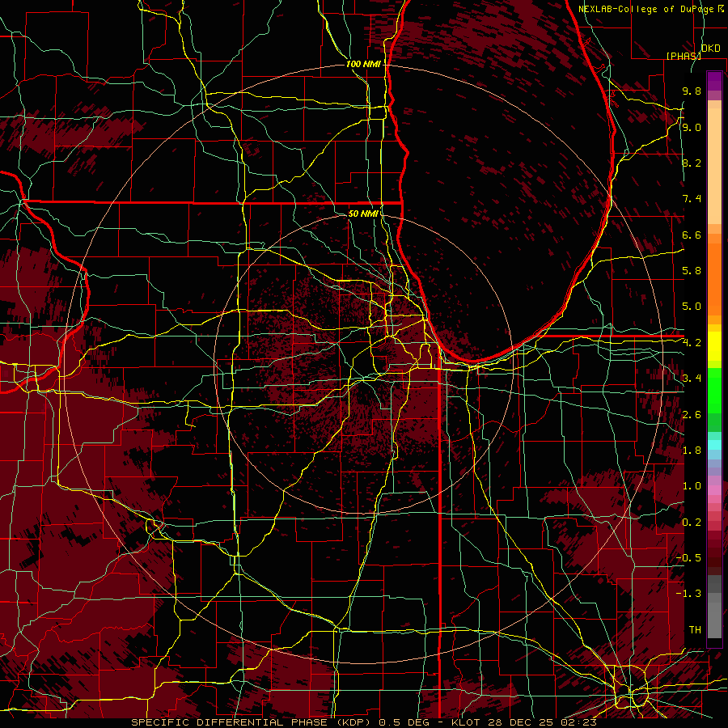Click the 100 NMI range ring label
Screen dimensions: 728x728
pyautogui.click(x=363, y=64)
